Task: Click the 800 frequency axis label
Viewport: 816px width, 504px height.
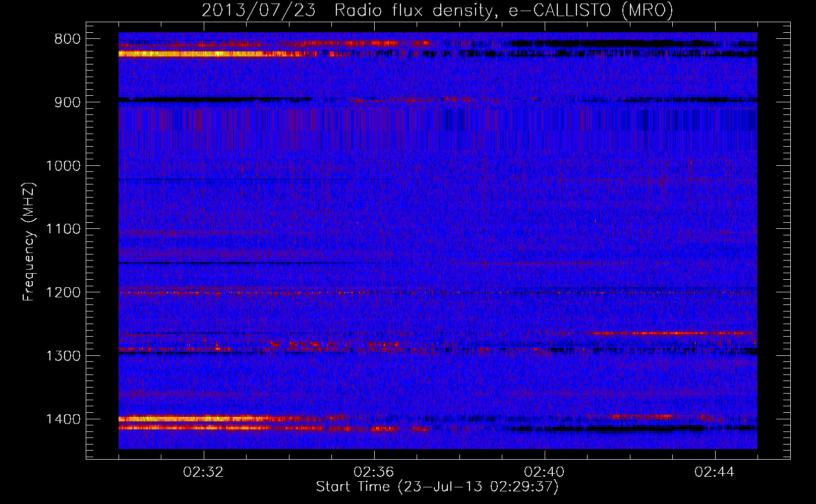Action: coord(68,39)
